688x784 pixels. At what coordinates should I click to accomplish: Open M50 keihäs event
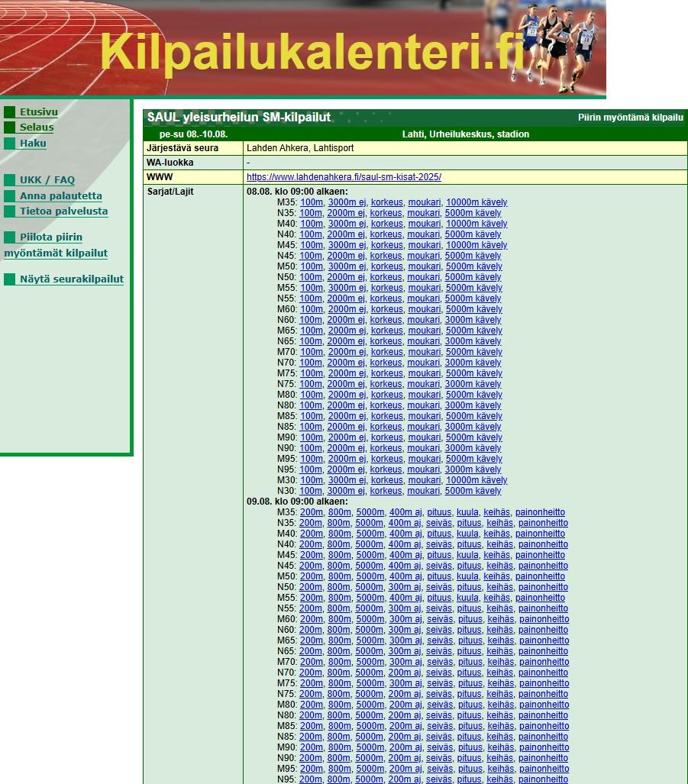497,576
